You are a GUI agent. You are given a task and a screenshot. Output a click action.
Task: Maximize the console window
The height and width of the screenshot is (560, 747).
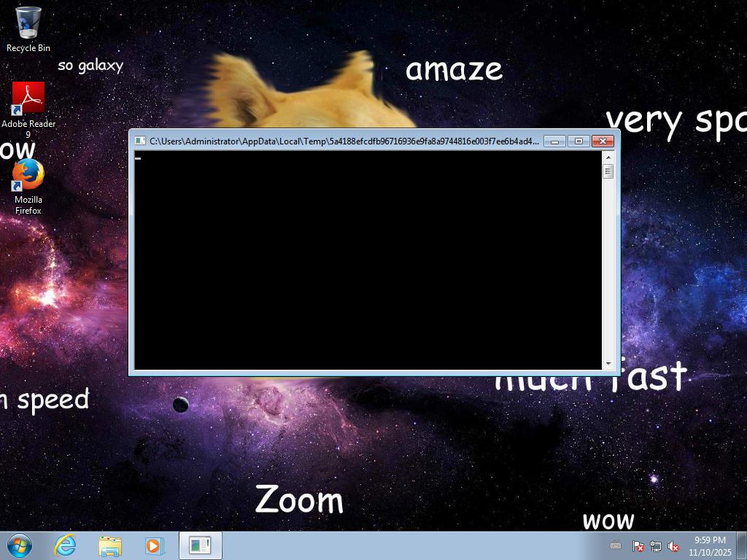coord(578,141)
